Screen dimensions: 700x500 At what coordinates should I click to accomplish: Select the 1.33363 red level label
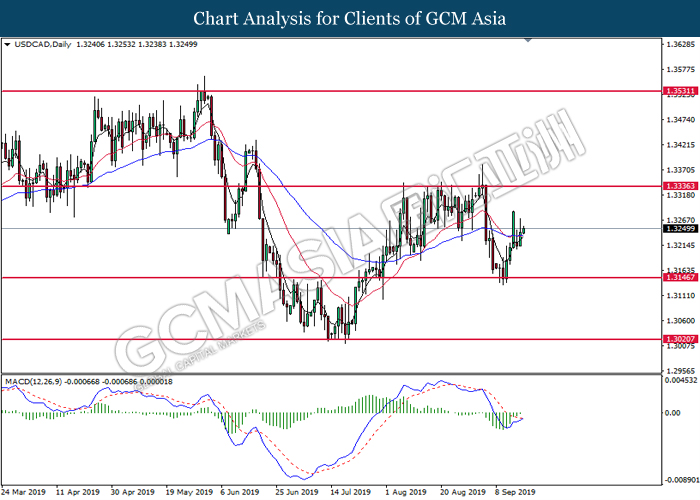pos(680,186)
